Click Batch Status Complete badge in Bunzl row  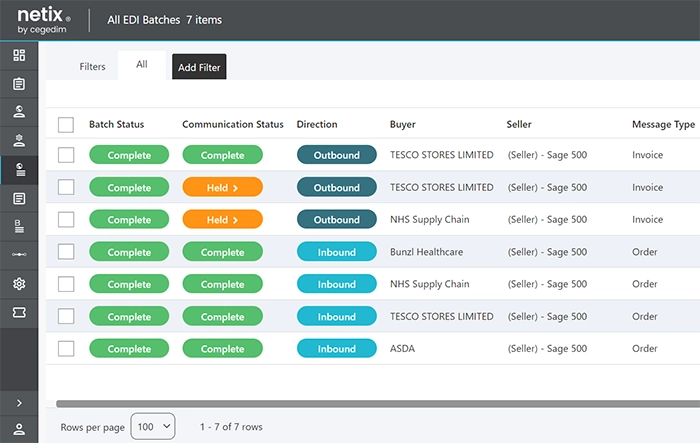coord(129,252)
